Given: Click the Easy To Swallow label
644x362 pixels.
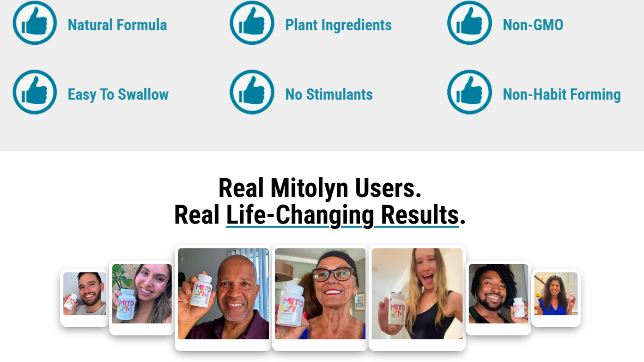Looking at the screenshot, I should click(118, 94).
